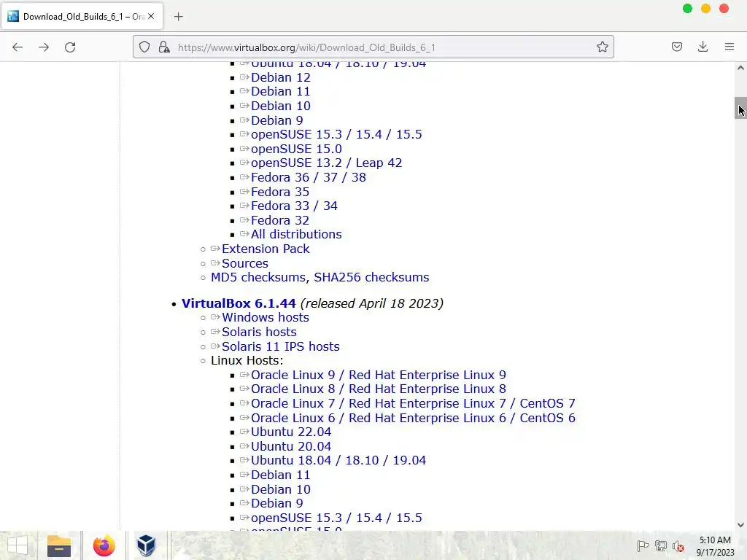
Task: Show site security padlock info
Action: (164, 47)
